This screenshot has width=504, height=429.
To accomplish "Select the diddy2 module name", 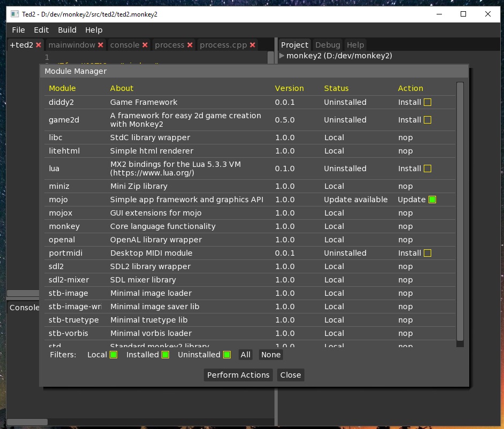I will [61, 102].
